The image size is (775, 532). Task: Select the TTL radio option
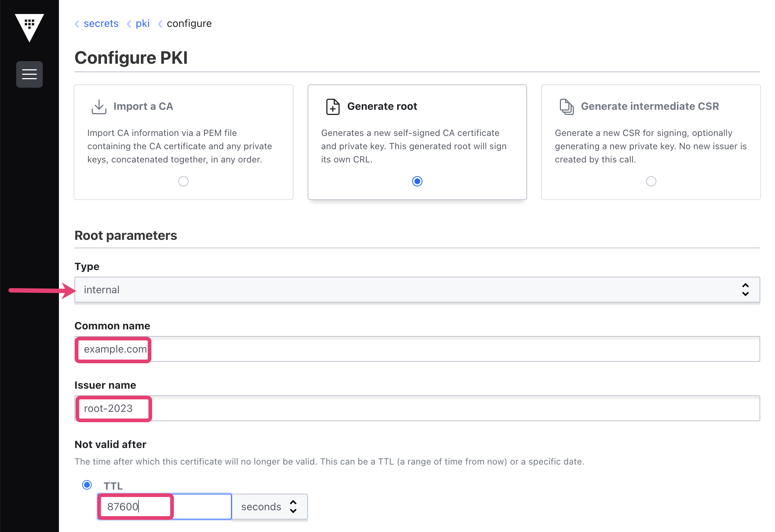tap(87, 485)
